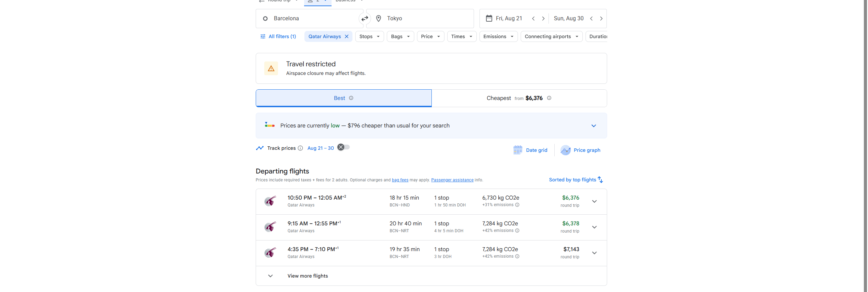Open the bag fees link
Screen dimensions: 868x292
coord(400,180)
